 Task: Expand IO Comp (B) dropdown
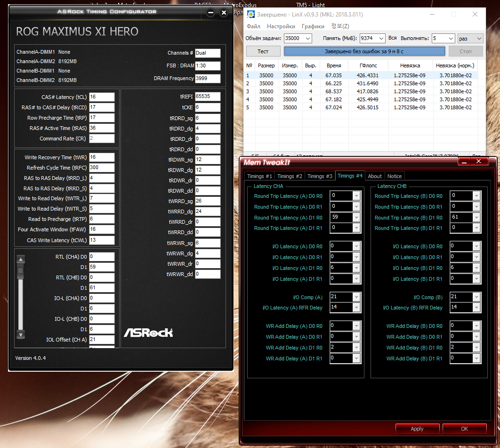coord(476,297)
